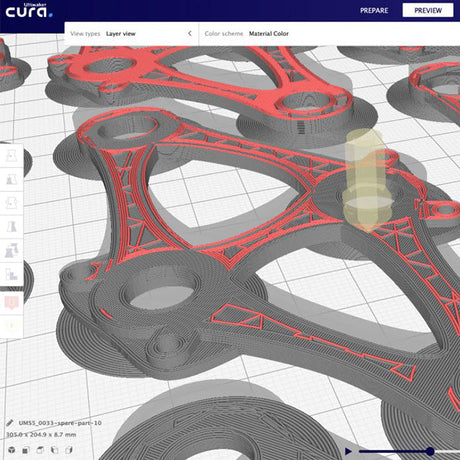The image size is (460, 460).
Task: Switch to front view cube icon
Action: pyautogui.click(x=25, y=450)
